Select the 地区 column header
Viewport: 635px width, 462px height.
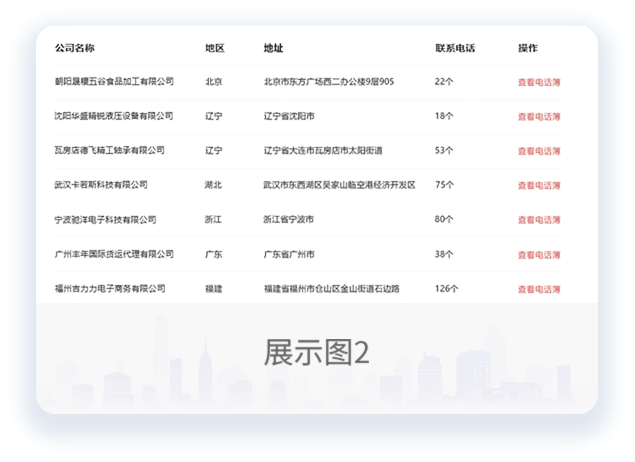pos(214,48)
